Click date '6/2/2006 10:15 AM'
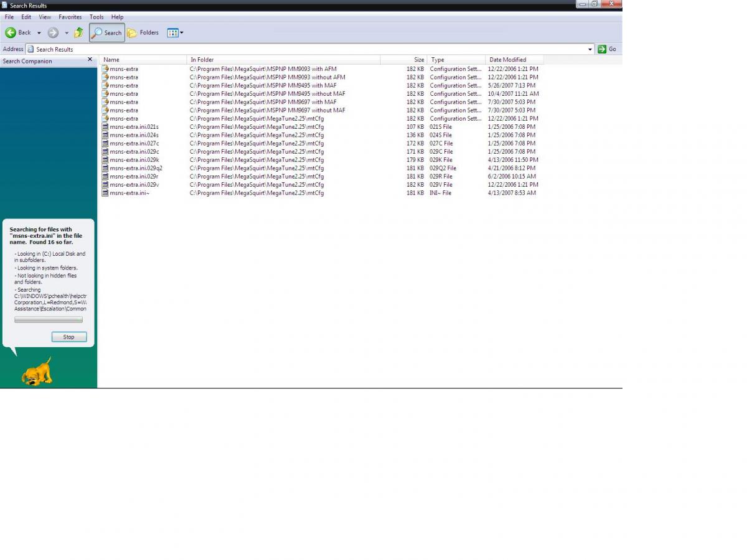This screenshot has height=560, width=747. (x=512, y=177)
